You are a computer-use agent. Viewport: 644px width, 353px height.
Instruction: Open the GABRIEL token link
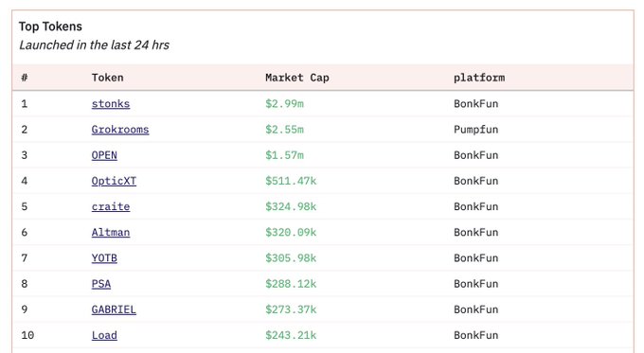[114, 309]
